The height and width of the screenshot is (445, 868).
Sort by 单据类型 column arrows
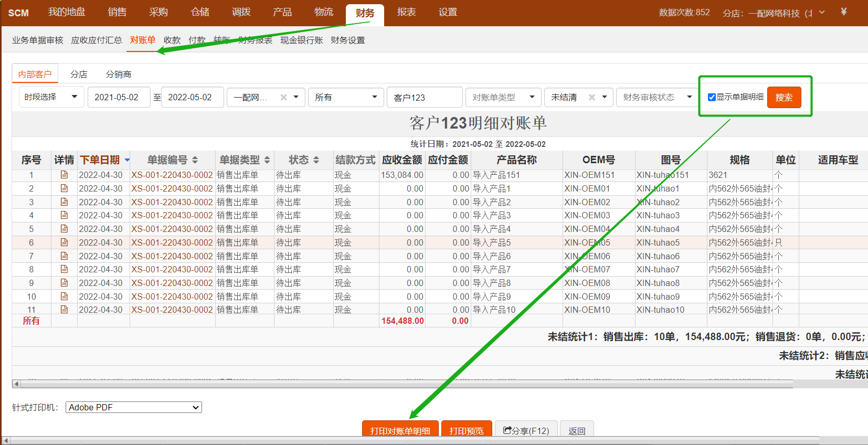pos(267,160)
